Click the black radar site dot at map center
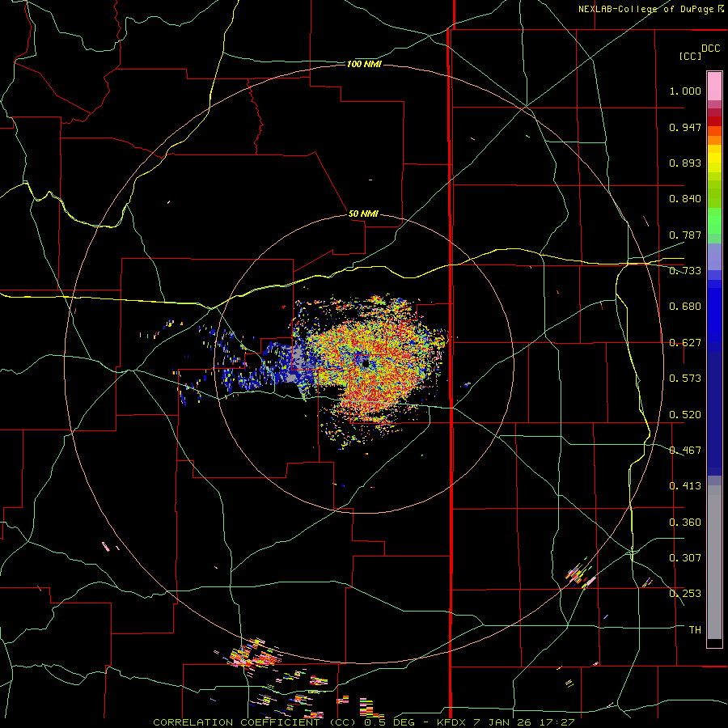 366,364
